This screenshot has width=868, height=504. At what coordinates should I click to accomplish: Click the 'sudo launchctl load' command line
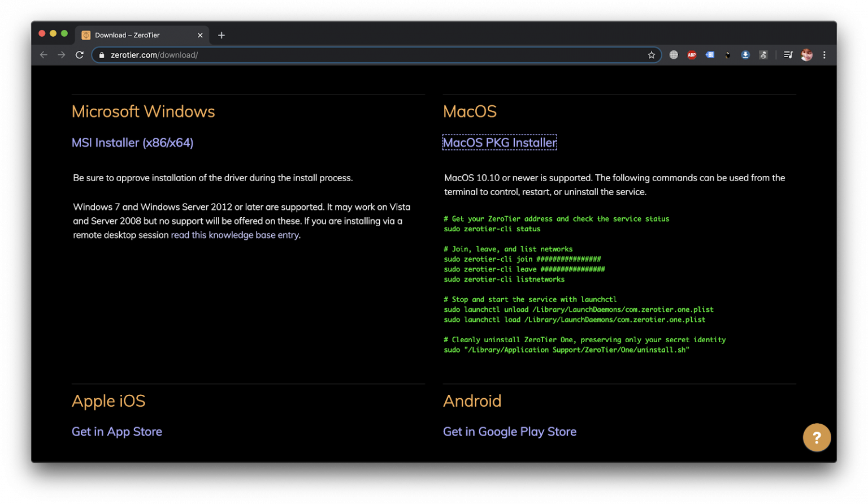click(575, 320)
